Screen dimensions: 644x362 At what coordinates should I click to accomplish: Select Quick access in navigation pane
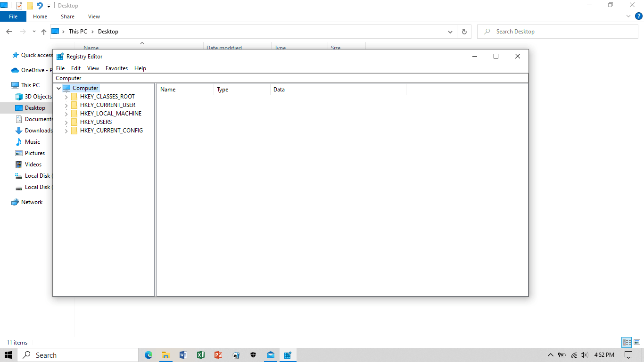[x=32, y=55]
